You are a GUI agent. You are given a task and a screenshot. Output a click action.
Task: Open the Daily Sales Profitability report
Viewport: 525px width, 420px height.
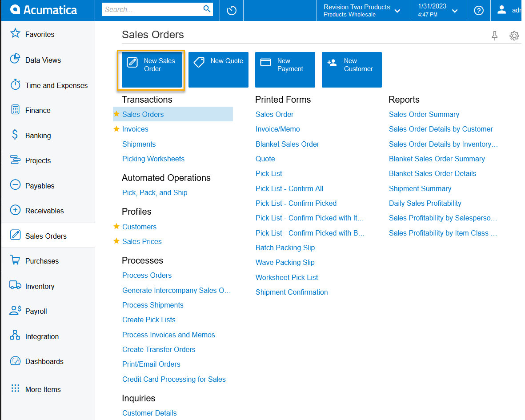[x=425, y=204]
